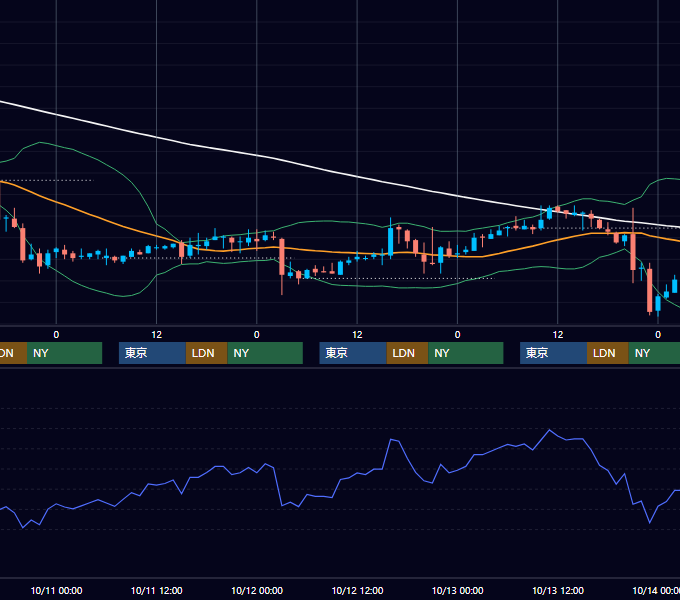Image resolution: width=680 pixels, height=600 pixels.
Task: Select the NY session block ending 10/11 morning
Action: 64,353
